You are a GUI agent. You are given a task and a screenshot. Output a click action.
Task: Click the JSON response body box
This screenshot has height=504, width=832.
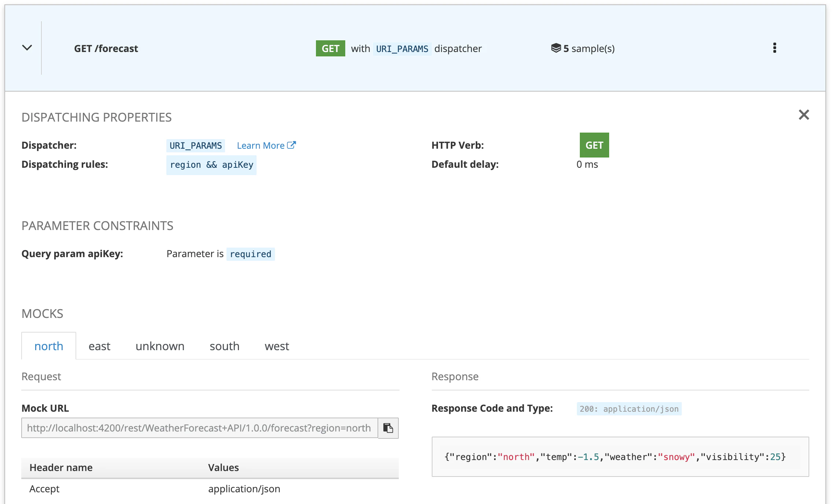pos(620,457)
